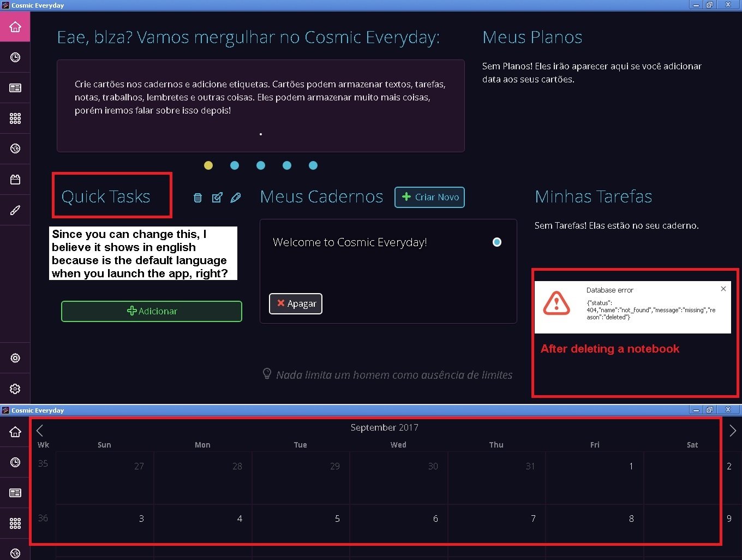This screenshot has height=560, width=742.
Task: Open the Home page in sidebar
Action: [x=15, y=27]
